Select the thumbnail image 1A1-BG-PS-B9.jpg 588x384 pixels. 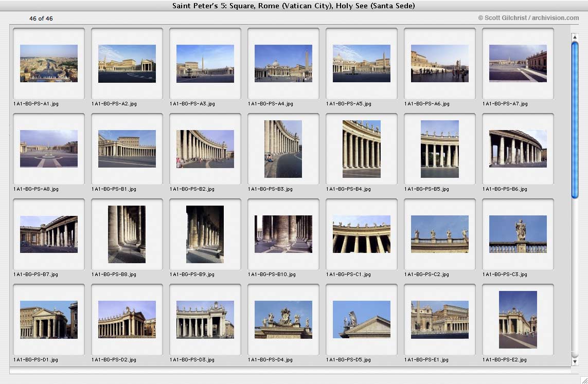(205, 234)
